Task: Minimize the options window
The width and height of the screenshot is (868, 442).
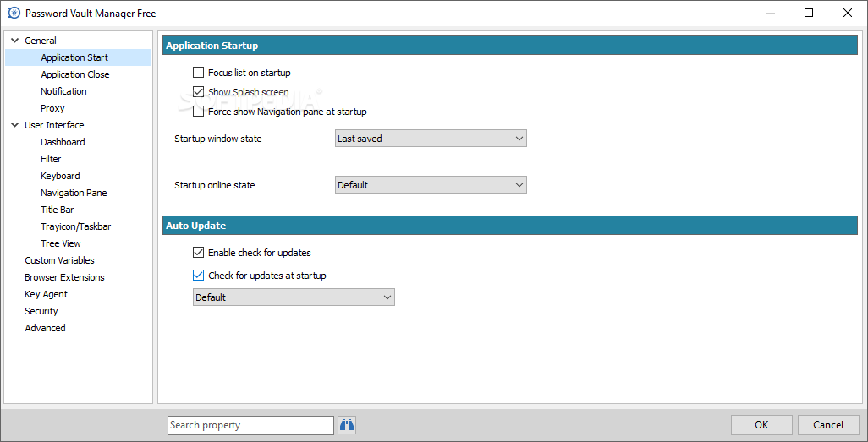Action: pyautogui.click(x=770, y=13)
